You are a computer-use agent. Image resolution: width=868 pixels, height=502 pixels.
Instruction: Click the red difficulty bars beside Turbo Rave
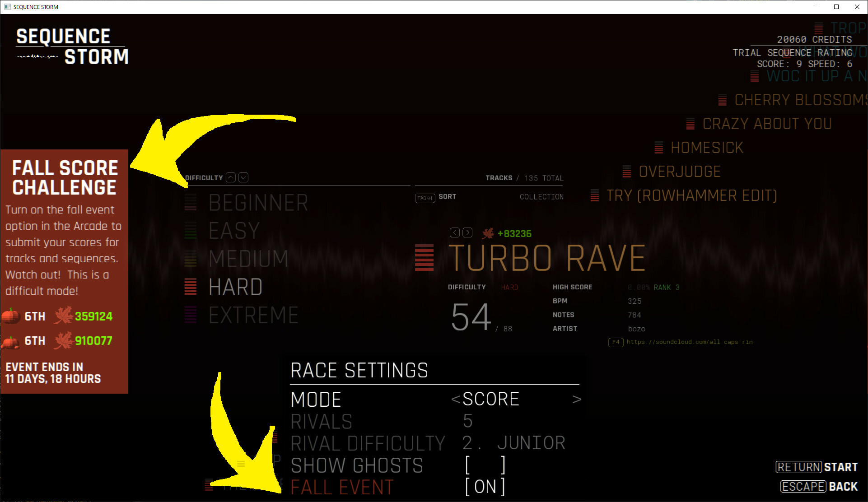click(x=424, y=258)
